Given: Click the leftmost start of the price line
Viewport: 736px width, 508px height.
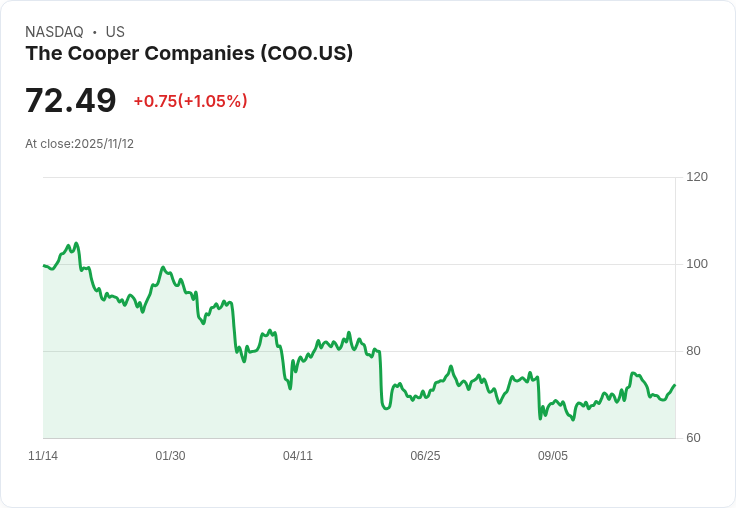Looking at the screenshot, I should pyautogui.click(x=43, y=265).
